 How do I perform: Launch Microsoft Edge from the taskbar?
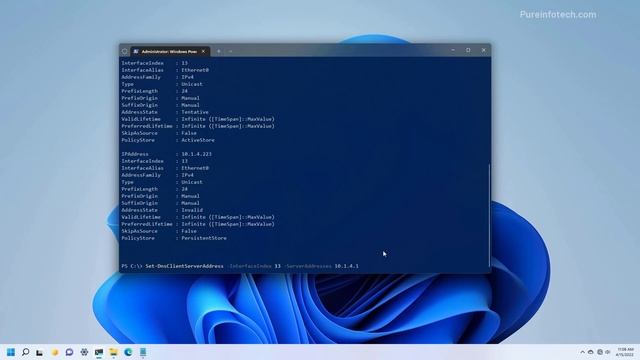(128, 352)
